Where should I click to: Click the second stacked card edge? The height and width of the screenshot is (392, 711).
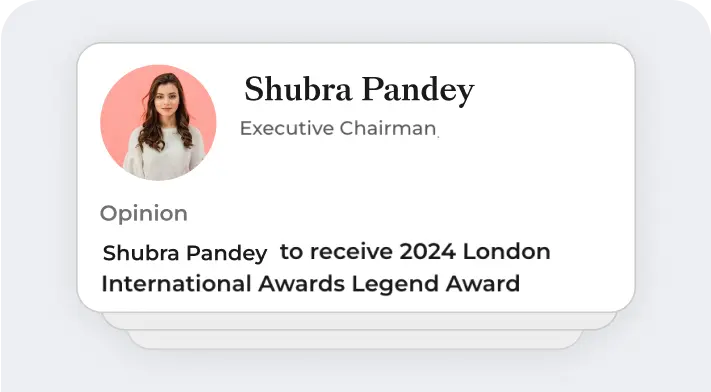(359, 321)
